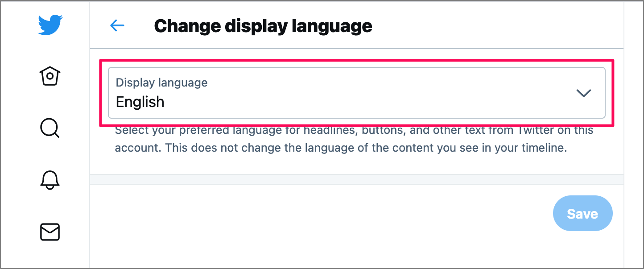Click the Twitter bird logo
Viewport: 644px width, 269px height.
point(50,25)
